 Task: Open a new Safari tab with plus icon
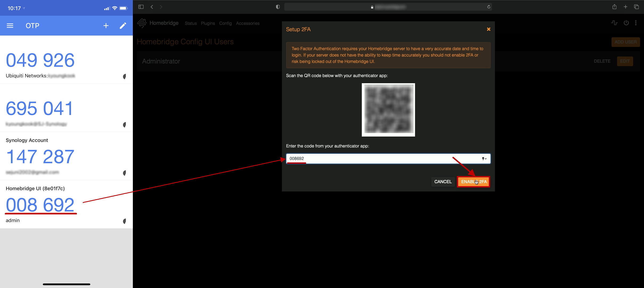(x=625, y=7)
